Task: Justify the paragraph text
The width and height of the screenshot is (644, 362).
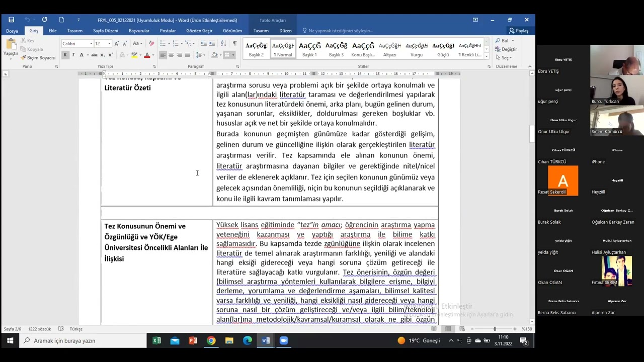Action: [x=187, y=55]
